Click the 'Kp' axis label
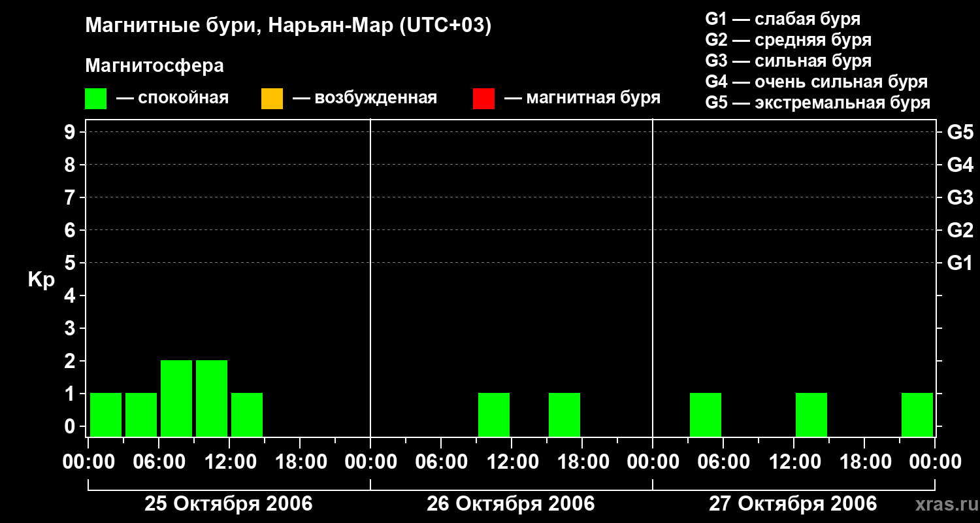980x523 pixels. click(x=41, y=280)
